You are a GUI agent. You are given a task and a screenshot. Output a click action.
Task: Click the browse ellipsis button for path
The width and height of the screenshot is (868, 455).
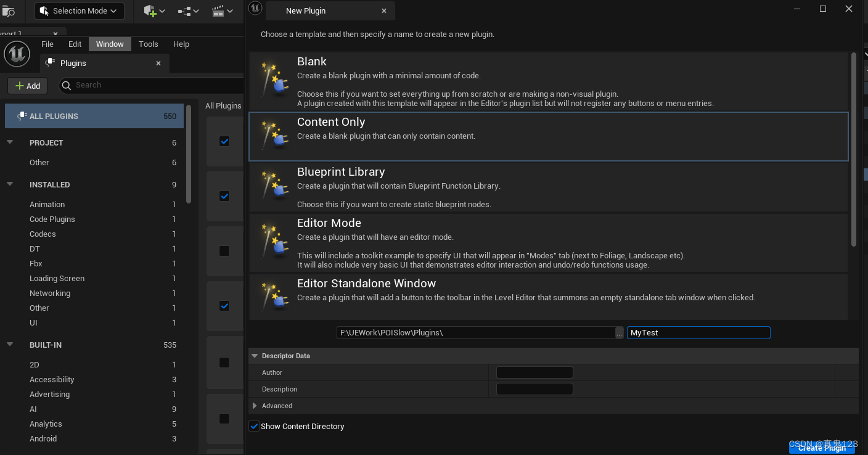[620, 333]
